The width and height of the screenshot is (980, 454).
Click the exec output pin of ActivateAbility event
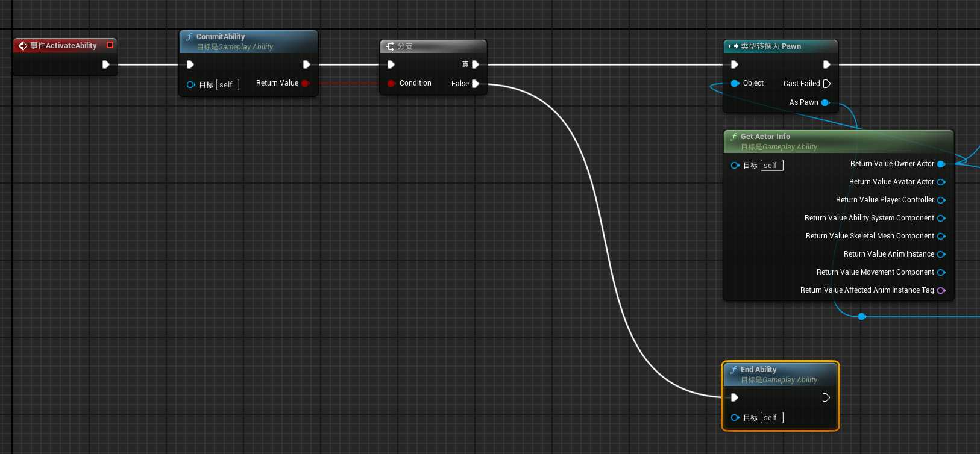click(106, 64)
